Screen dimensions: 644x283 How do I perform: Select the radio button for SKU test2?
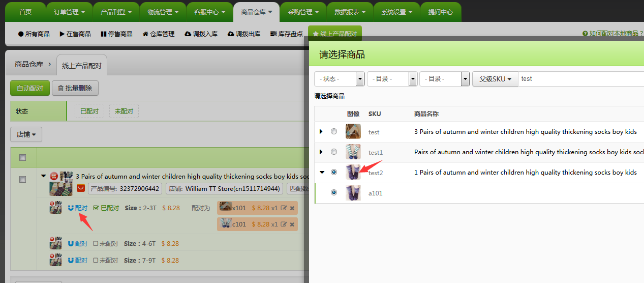pyautogui.click(x=334, y=172)
